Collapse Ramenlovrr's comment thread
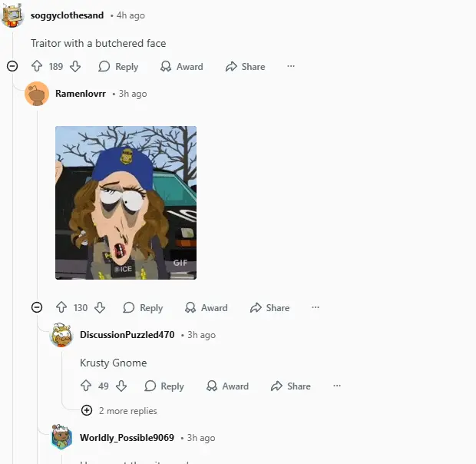The image size is (476, 464). (37, 308)
